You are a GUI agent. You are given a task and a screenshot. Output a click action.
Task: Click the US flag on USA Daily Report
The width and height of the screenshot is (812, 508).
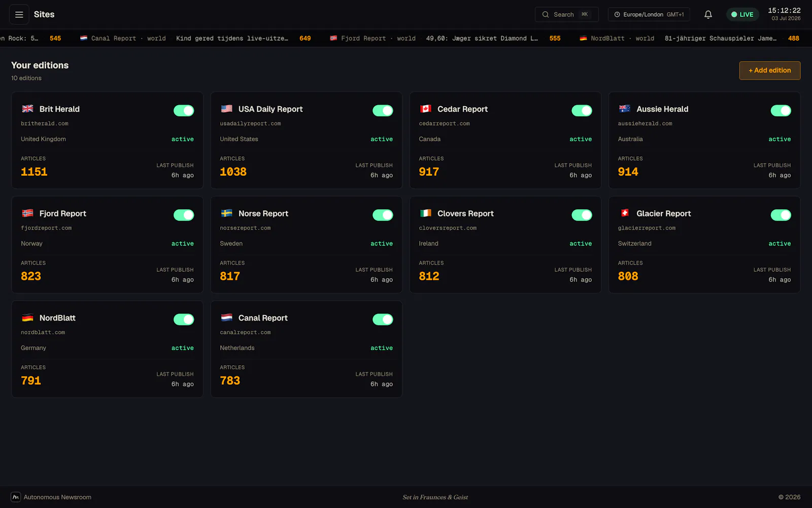click(x=227, y=109)
